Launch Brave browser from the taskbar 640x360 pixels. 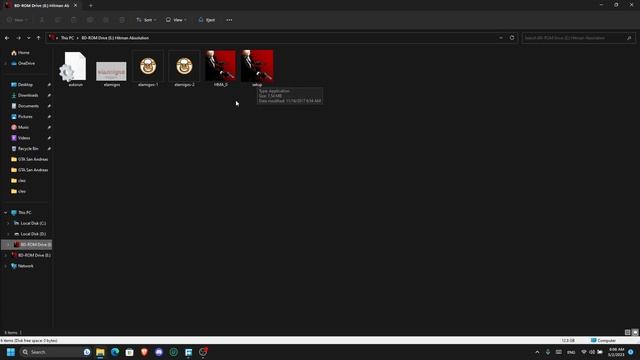tap(144, 352)
